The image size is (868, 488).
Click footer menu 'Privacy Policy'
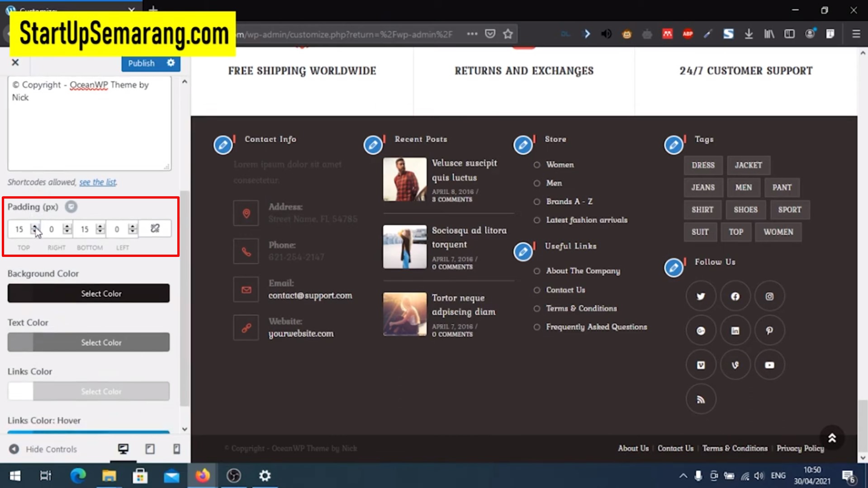point(800,448)
